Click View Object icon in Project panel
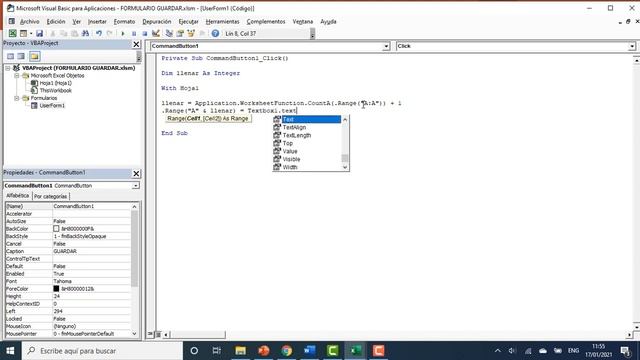640x360 pixels. (x=21, y=56)
